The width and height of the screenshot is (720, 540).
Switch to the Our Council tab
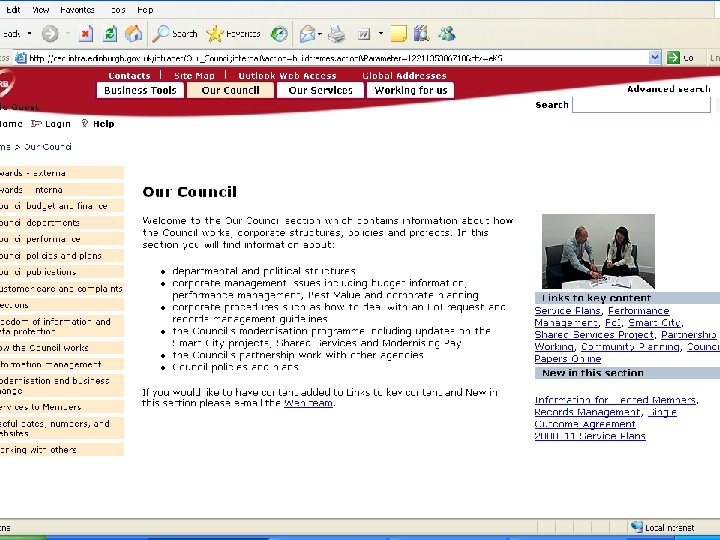(231, 90)
